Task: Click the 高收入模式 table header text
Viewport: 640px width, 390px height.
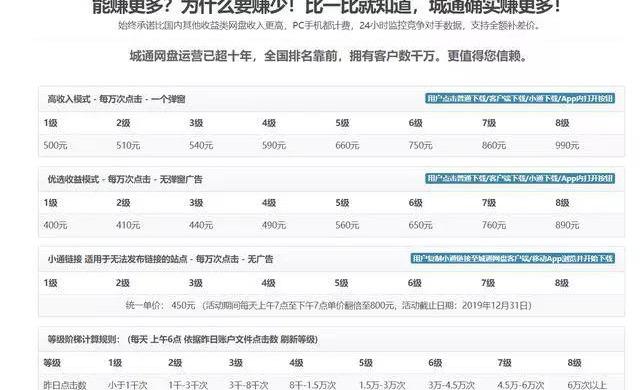Action: [x=116, y=99]
